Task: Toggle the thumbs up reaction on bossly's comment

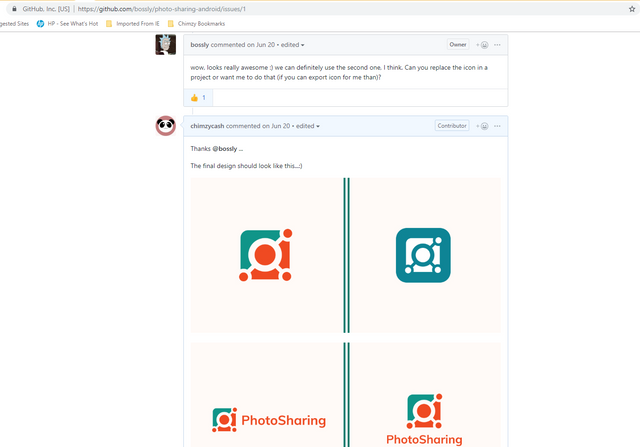Action: point(198,98)
